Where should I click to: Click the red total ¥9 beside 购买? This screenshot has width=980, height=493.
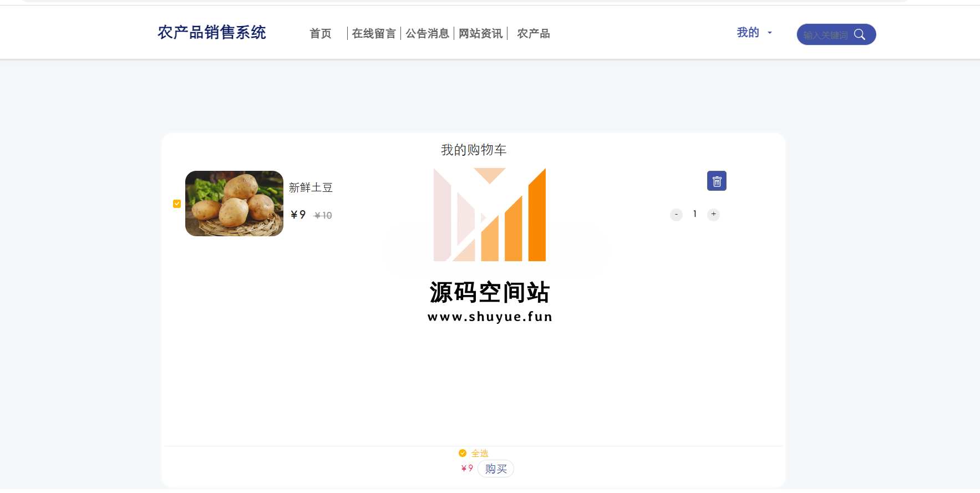tap(467, 468)
